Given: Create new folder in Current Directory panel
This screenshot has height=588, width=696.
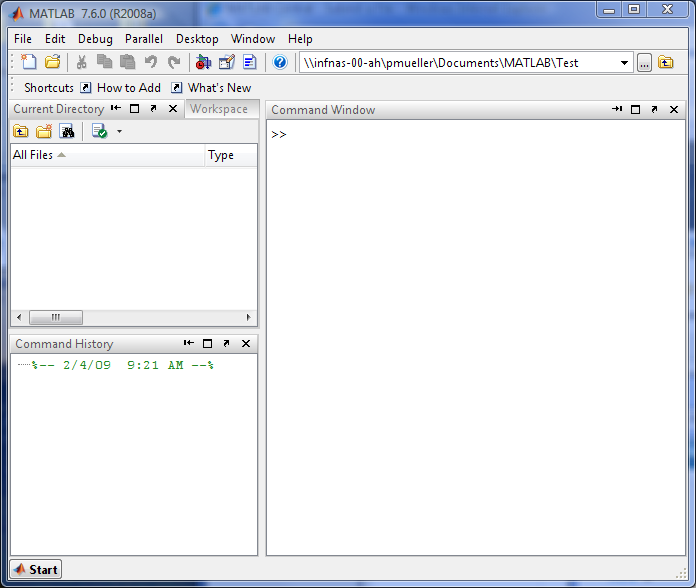Looking at the screenshot, I should click(x=44, y=131).
